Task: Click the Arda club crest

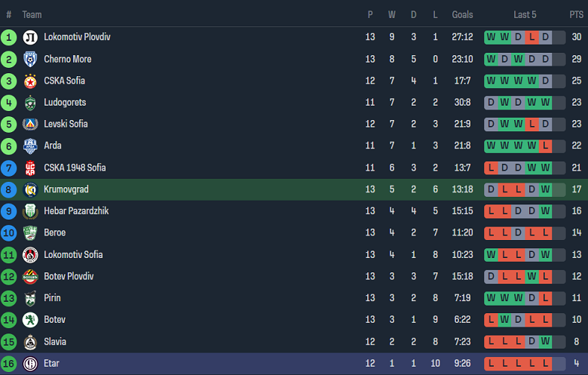Action: (30, 146)
